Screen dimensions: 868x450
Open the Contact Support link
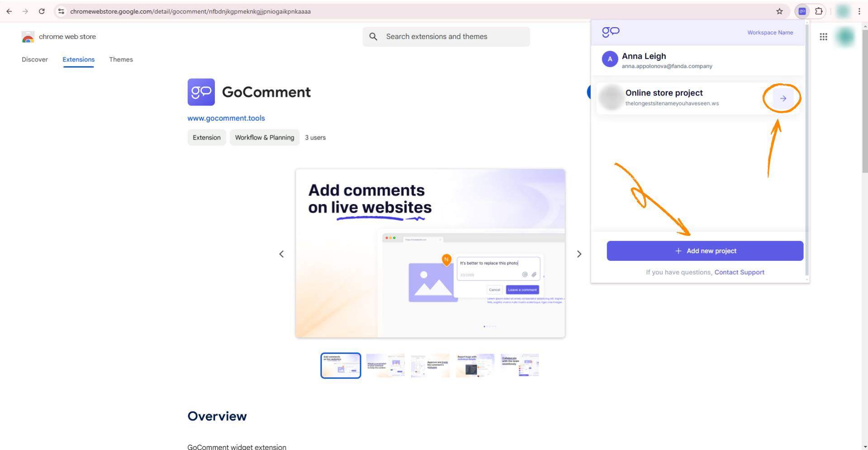[x=739, y=272]
